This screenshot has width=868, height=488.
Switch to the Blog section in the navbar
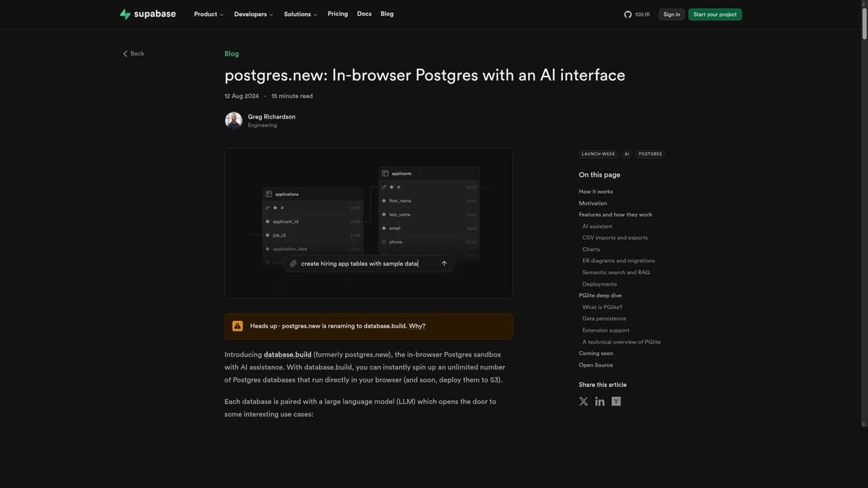click(387, 14)
